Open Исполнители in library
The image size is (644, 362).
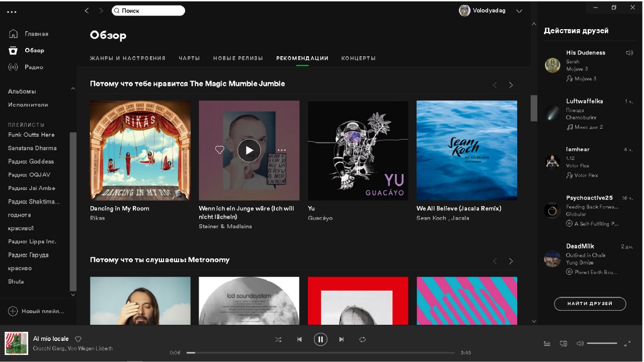[x=28, y=105]
